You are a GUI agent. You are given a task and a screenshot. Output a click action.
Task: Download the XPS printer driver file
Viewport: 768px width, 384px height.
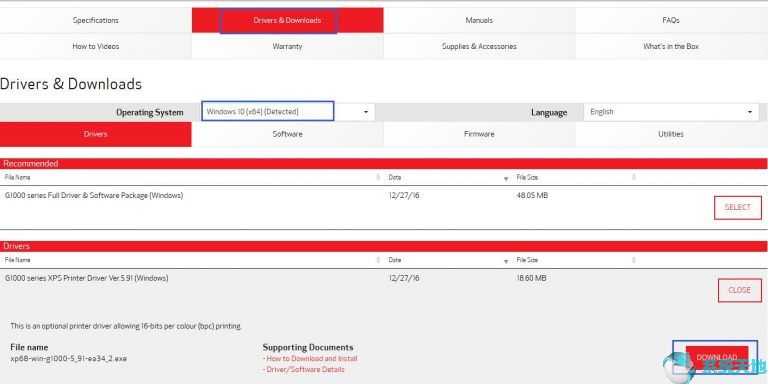pos(717,357)
